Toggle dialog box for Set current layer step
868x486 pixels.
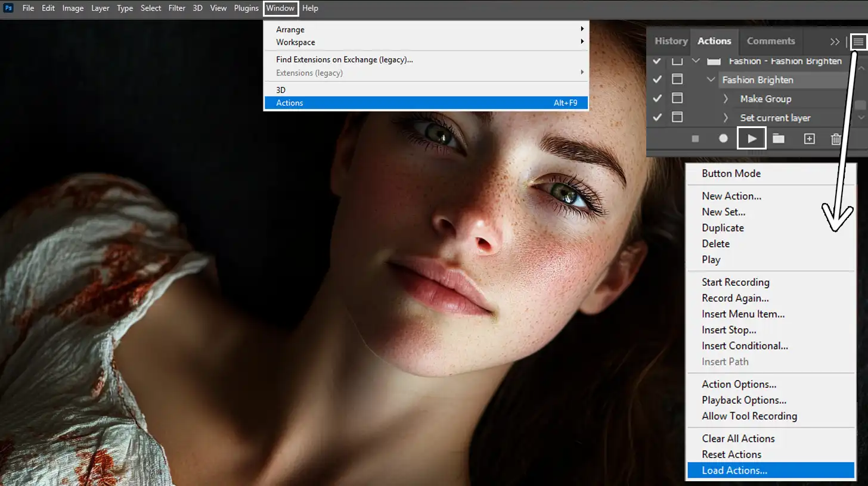pos(677,117)
